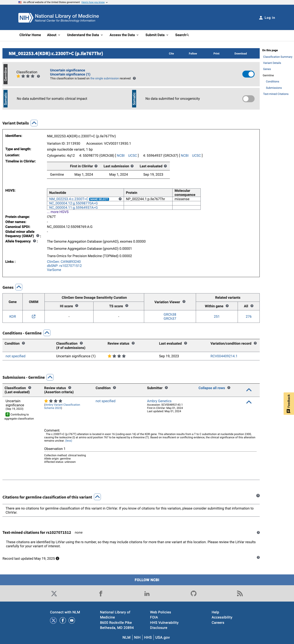The width and height of the screenshot is (294, 644).
Task: Click help icon next to TS score
Action: click(x=127, y=305)
